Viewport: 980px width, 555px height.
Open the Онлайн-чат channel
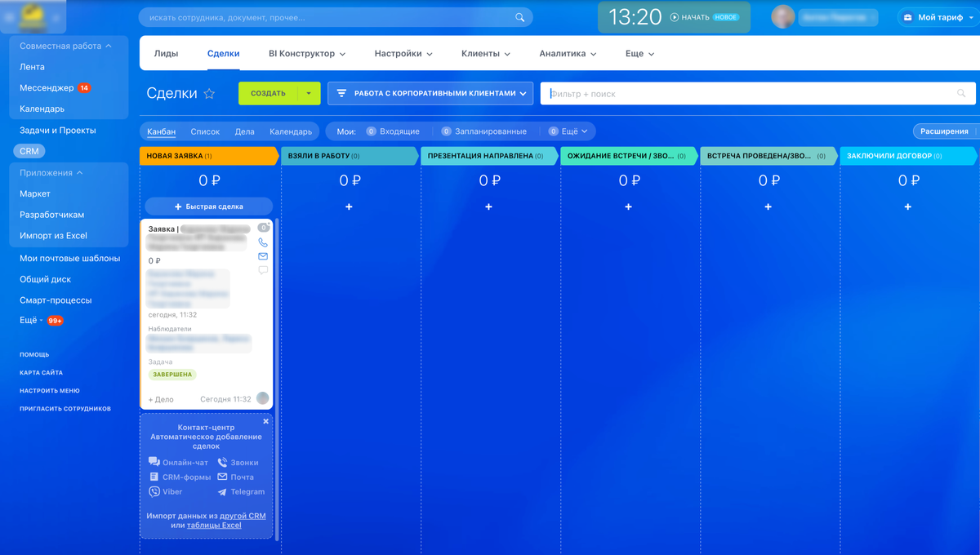click(x=179, y=463)
